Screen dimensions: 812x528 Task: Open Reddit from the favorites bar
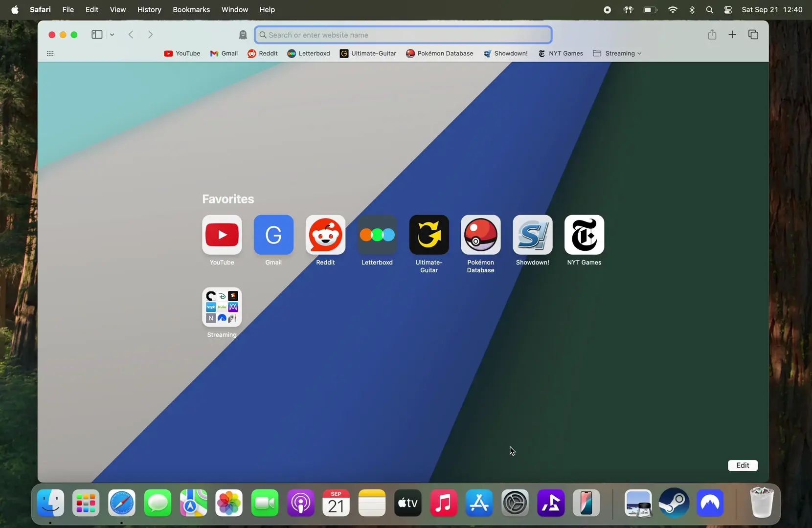pyautogui.click(x=263, y=54)
